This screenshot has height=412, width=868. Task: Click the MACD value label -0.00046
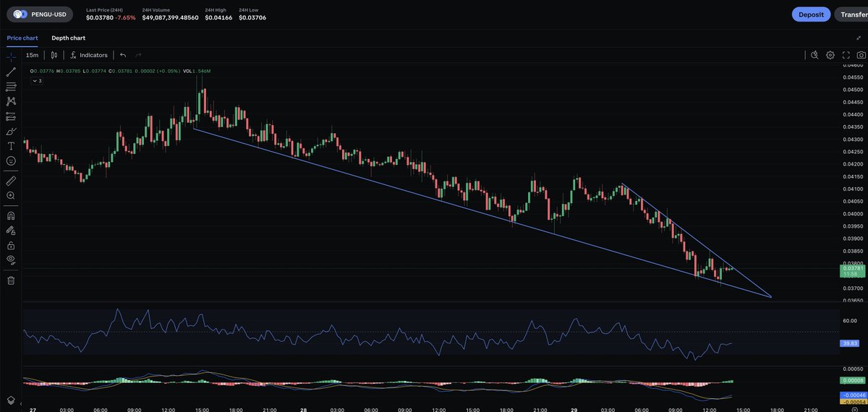pyautogui.click(x=854, y=395)
